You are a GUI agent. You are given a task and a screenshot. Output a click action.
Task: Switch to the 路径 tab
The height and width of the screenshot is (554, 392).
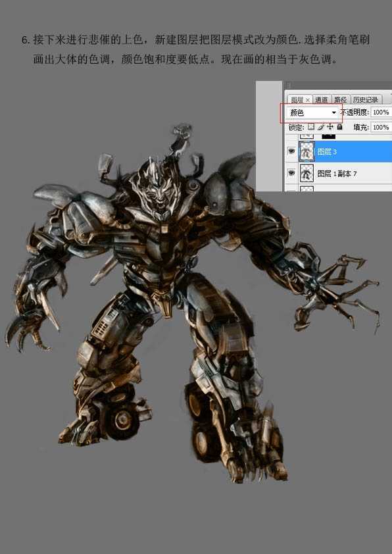[341, 100]
